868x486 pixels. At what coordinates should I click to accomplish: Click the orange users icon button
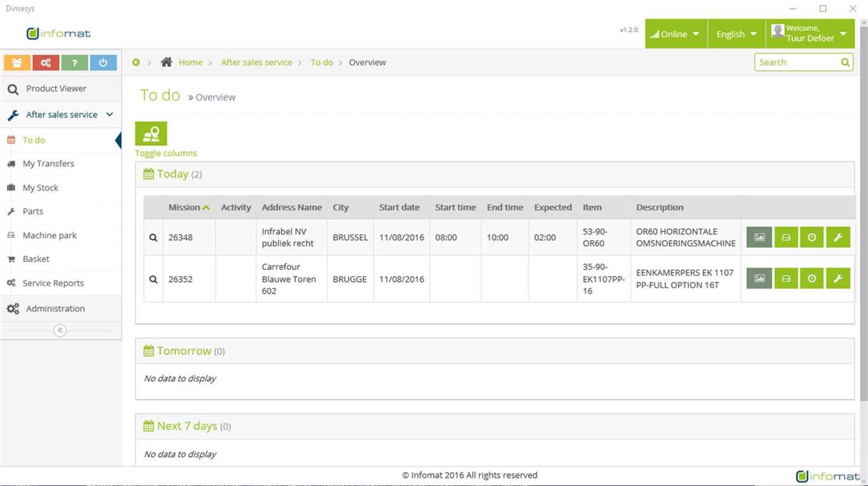click(17, 62)
